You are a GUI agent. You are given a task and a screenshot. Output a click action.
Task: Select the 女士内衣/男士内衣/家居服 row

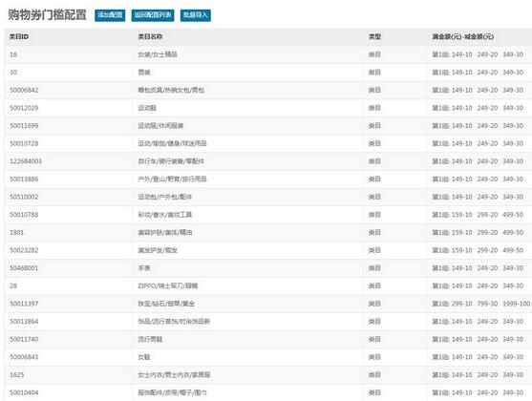[x=268, y=375]
